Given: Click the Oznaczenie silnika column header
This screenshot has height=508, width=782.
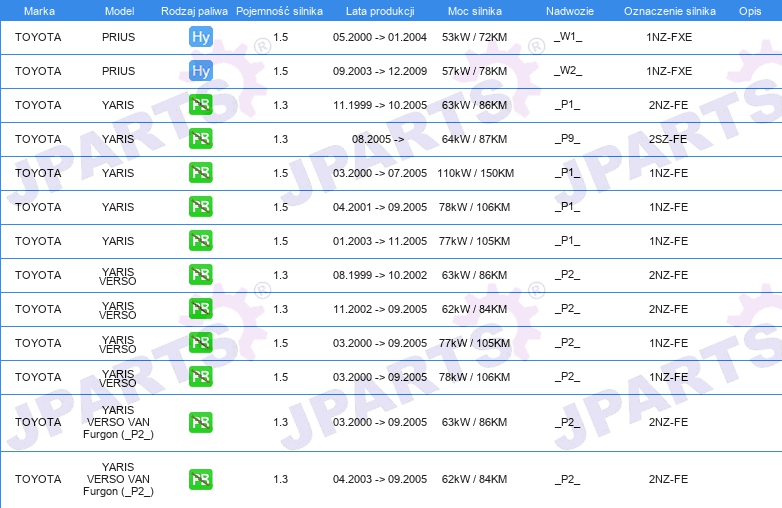Looking at the screenshot, I should tap(670, 11).
